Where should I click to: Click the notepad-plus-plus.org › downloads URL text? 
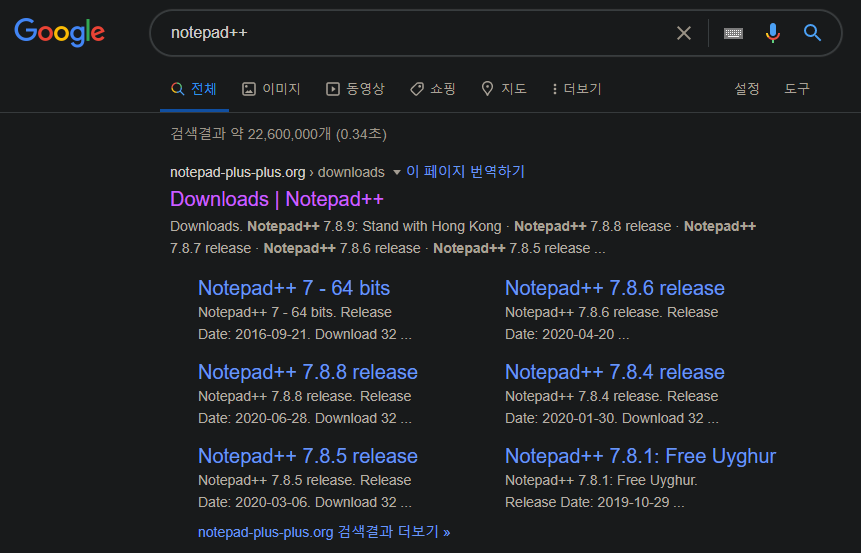click(277, 172)
